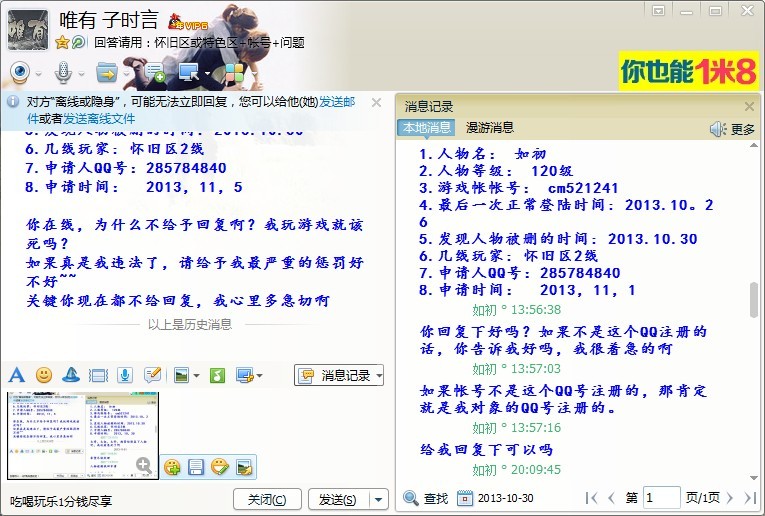This screenshot has height=516, width=765.
Task: Open the screenshot tool dropdown arrow
Action: coord(260,376)
